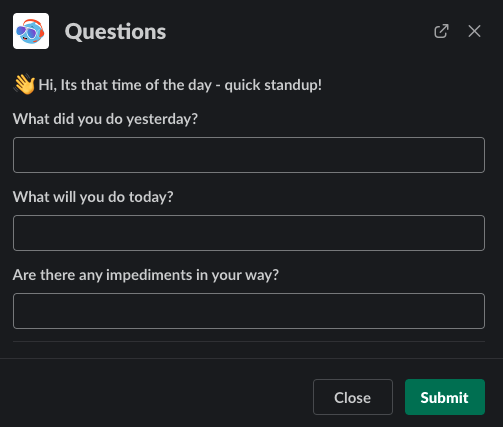
Task: Click the 'Are there any impediments' label
Action: tap(146, 275)
